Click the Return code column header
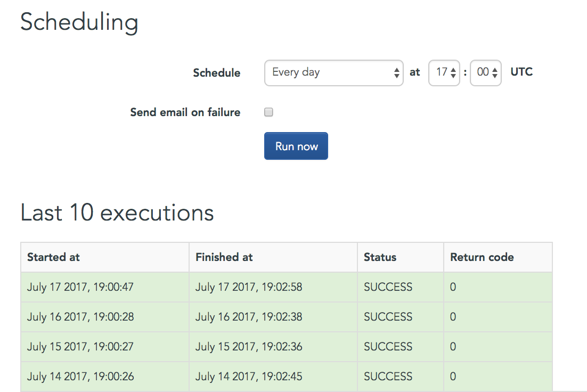 point(482,257)
